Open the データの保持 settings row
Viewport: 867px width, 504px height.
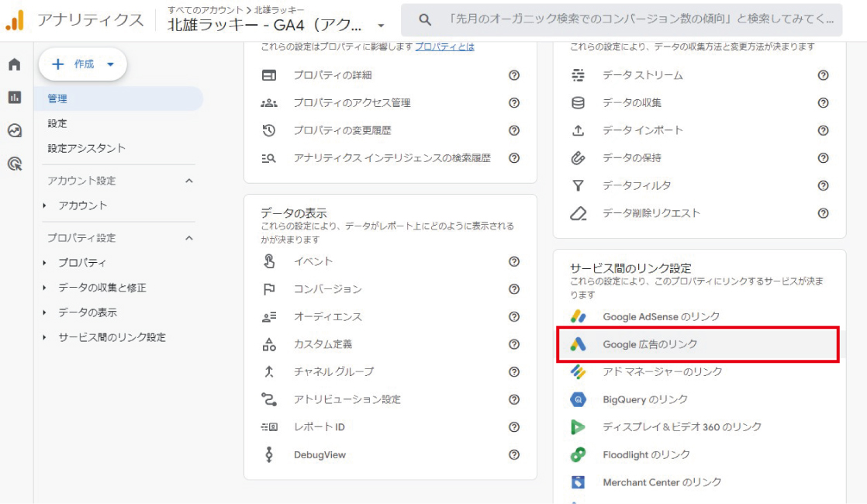tap(699, 158)
